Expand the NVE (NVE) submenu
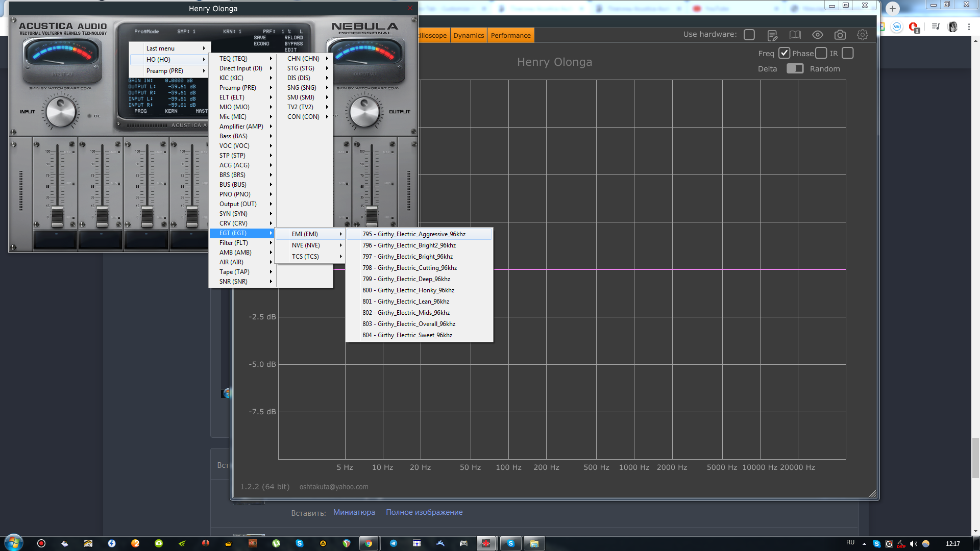 click(310, 245)
